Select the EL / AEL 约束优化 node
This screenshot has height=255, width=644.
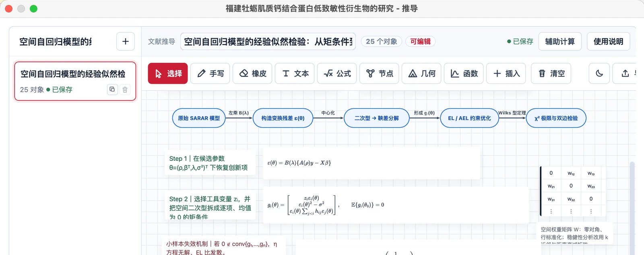470,118
